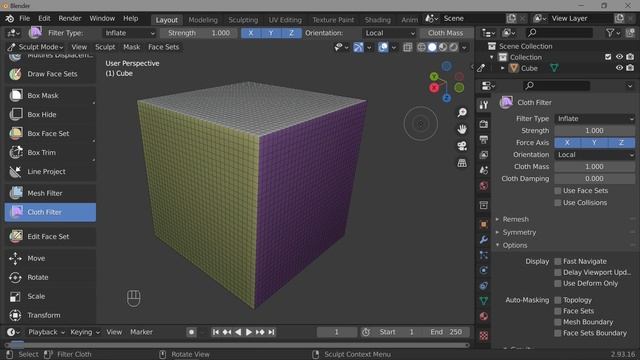The image size is (640, 360).
Task: Toggle camera view icon in viewport
Action: 462,146
